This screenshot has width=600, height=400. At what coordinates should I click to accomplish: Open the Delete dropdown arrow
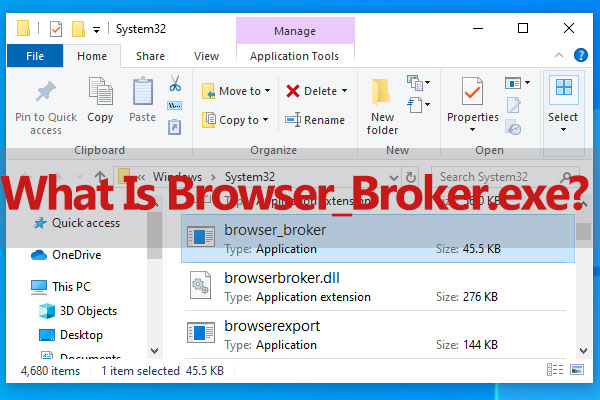(344, 91)
